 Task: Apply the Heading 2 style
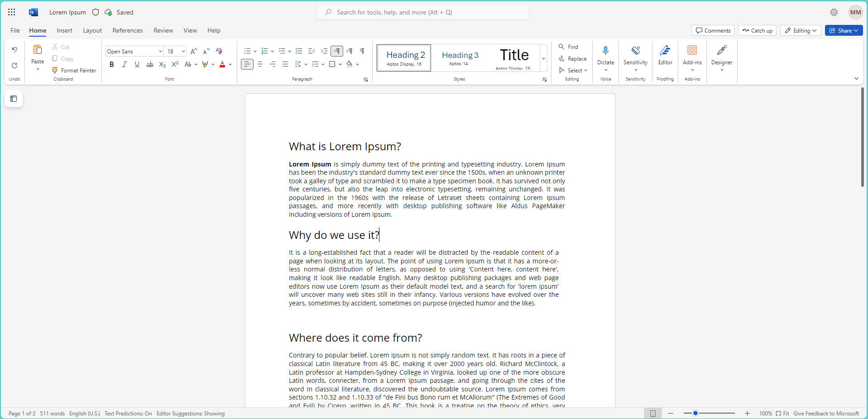404,58
